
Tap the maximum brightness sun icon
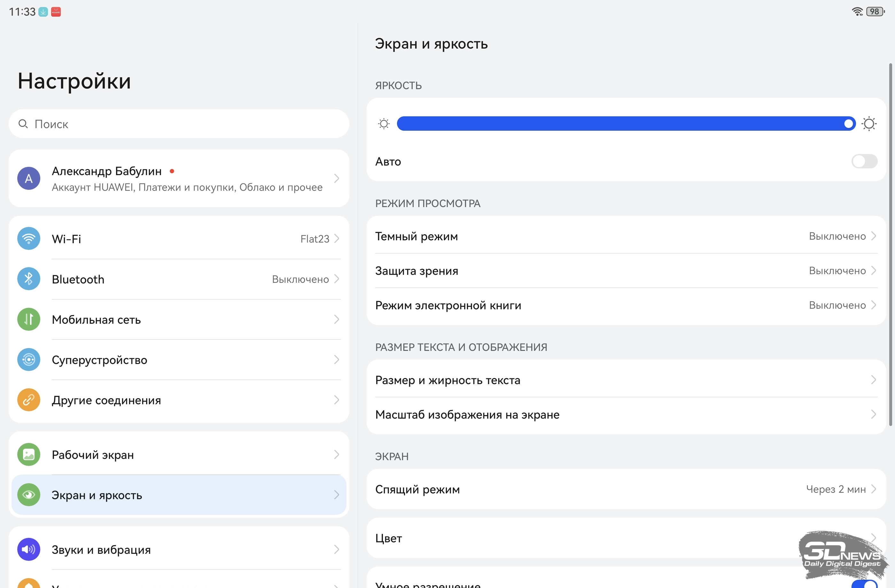tap(869, 124)
